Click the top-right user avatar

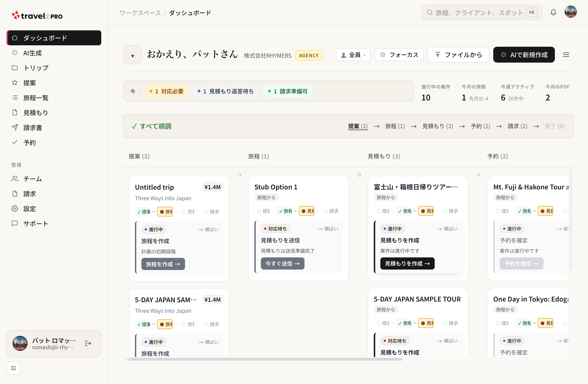pos(571,12)
